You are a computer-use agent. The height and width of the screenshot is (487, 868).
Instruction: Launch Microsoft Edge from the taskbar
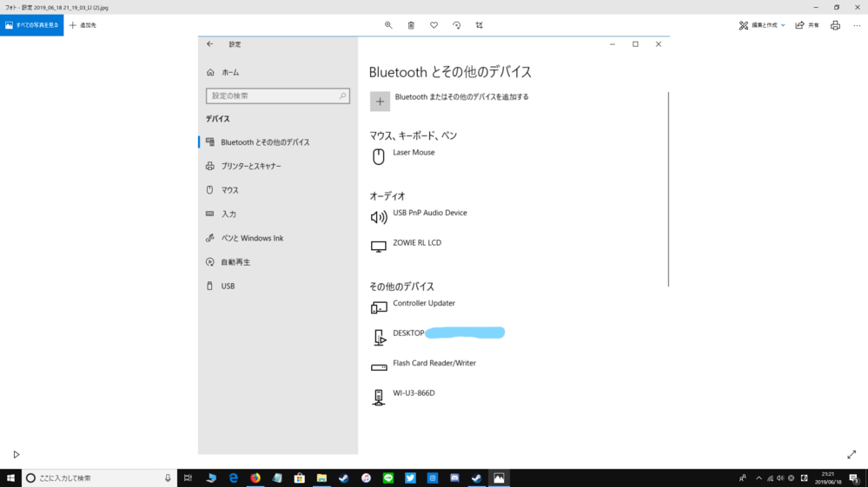coord(233,478)
